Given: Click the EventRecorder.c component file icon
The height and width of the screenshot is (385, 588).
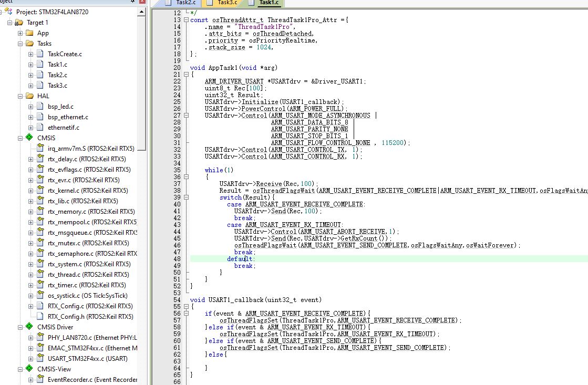Looking at the screenshot, I should click(40, 379).
